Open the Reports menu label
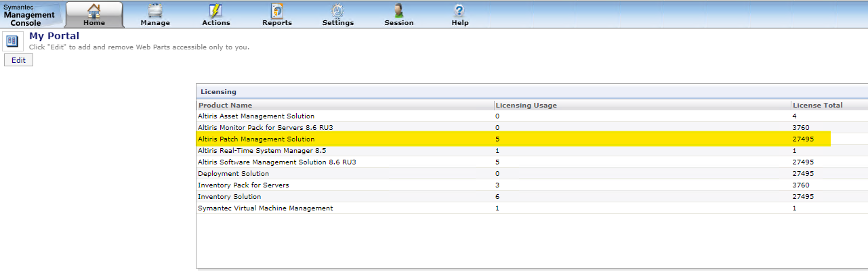Viewport: 868px width, 272px height. [x=277, y=23]
